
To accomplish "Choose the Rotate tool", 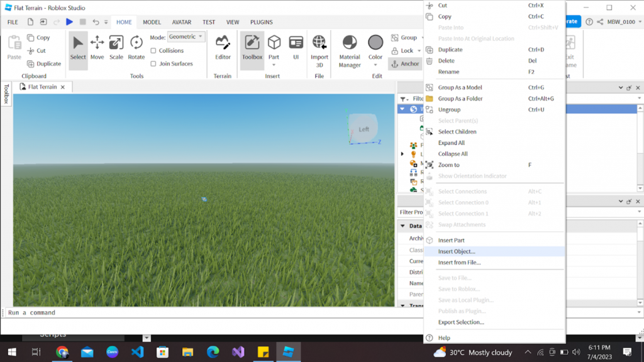I will click(x=136, y=48).
